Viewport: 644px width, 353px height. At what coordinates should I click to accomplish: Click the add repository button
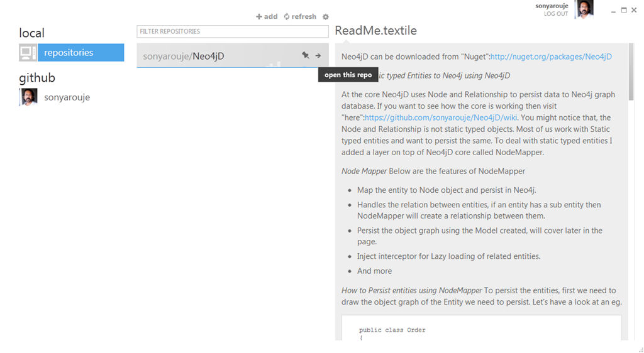[x=267, y=17]
